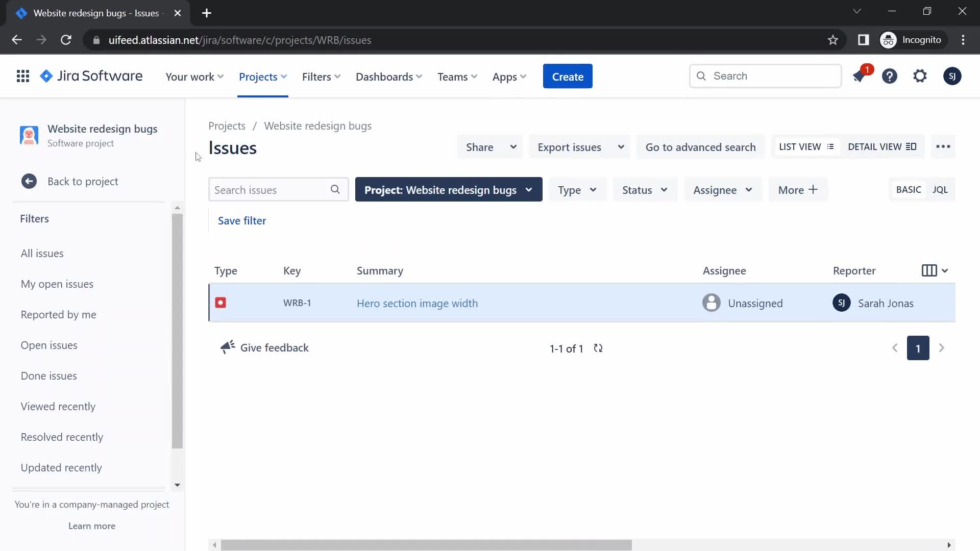Screen dimensions: 980x551
Task: Open the browser side panel icon
Action: (863, 40)
